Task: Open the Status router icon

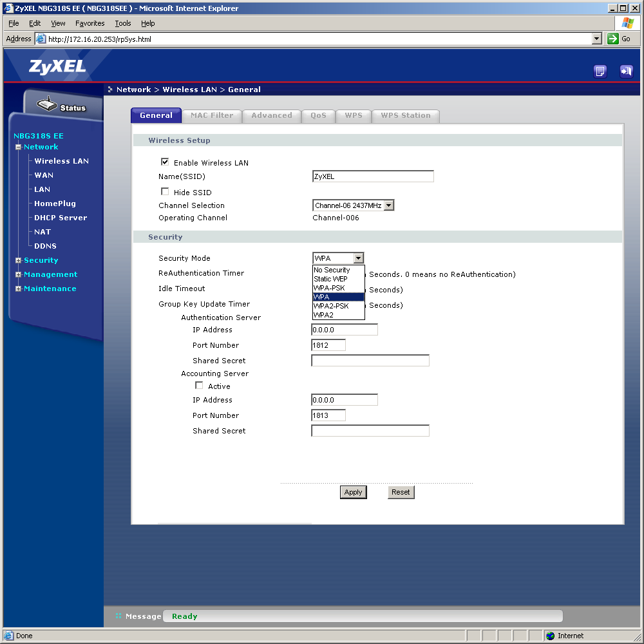Action: (47, 104)
